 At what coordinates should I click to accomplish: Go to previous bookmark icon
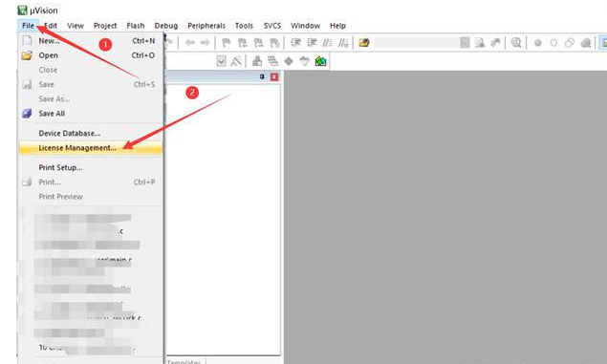[x=243, y=43]
